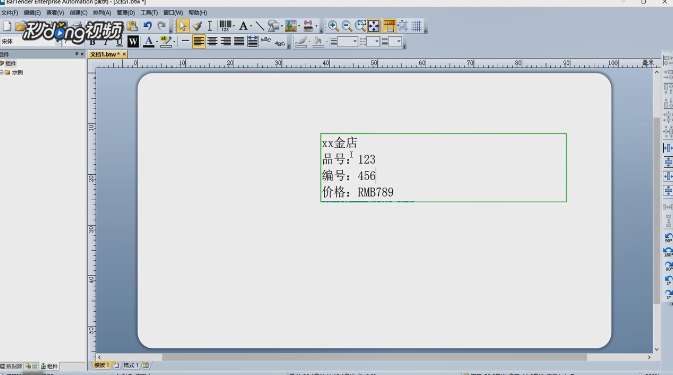Select the line drawing tool
673x375 pixels.
[x=260, y=26]
